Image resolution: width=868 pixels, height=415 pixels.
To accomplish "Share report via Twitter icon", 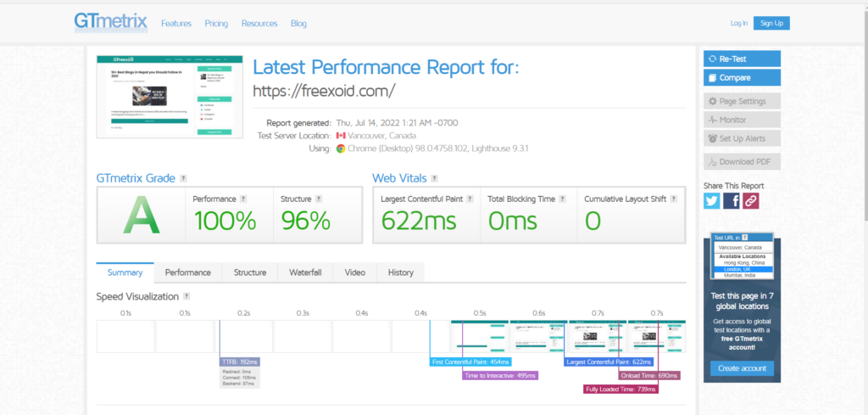I will tap(712, 200).
